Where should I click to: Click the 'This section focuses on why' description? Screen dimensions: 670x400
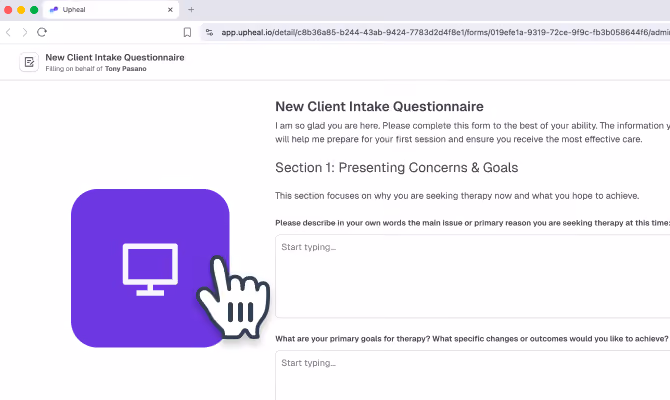[x=457, y=196]
